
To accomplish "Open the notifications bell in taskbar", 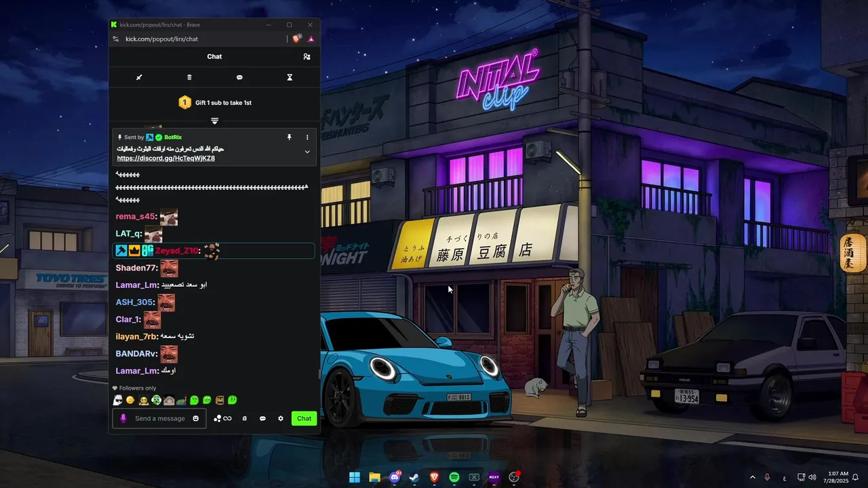I will pos(855,477).
